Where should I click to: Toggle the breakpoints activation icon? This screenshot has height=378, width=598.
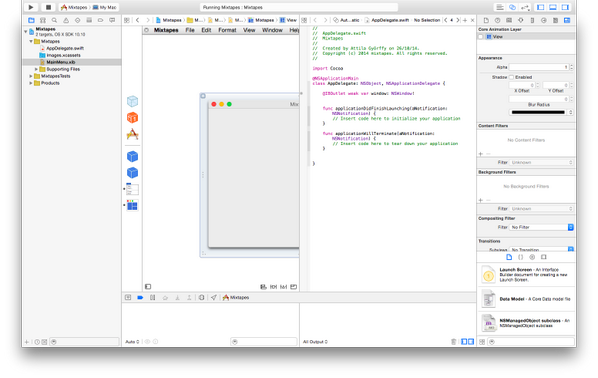click(x=140, y=298)
